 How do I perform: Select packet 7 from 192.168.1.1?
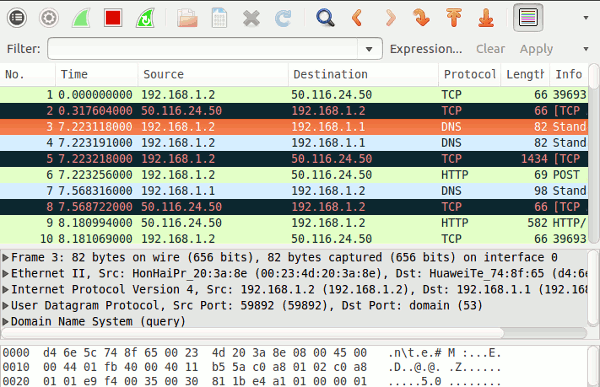[294, 191]
